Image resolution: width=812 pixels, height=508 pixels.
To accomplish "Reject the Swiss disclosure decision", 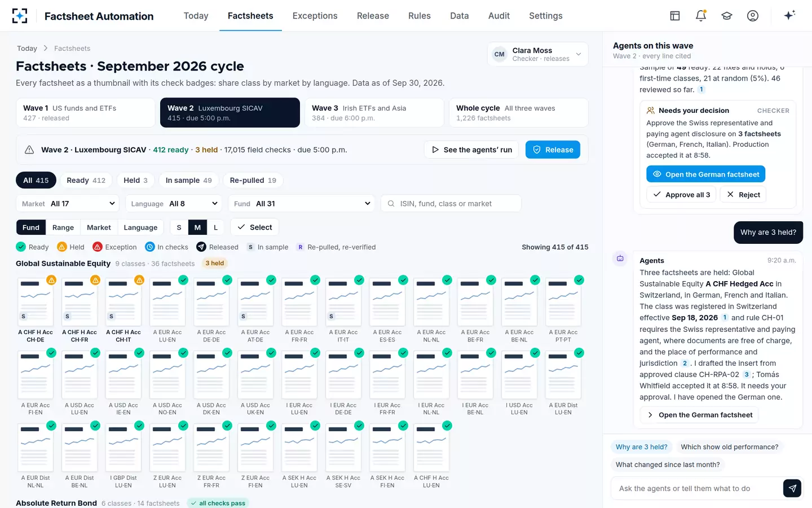I will click(743, 194).
